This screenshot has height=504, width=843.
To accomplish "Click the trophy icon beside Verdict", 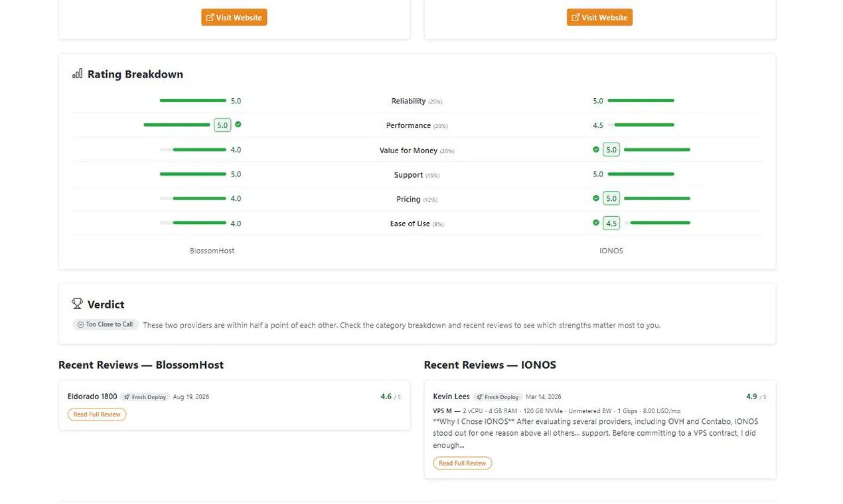I will 78,304.
